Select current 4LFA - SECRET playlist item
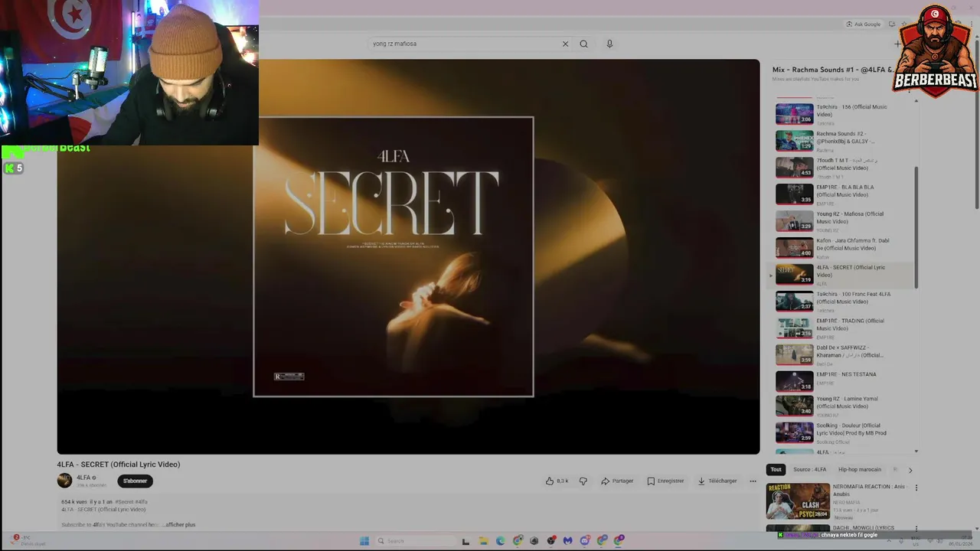Viewport: 980px width, 551px height. [x=842, y=275]
